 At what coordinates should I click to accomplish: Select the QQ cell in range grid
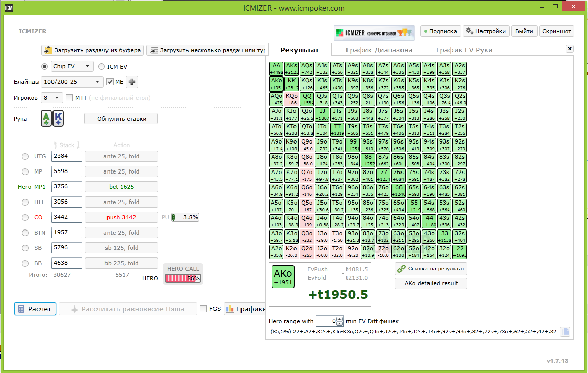point(307,99)
